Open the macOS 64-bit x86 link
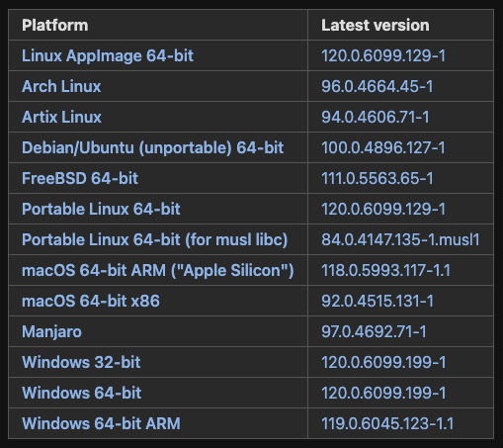The height and width of the screenshot is (448, 503). (x=91, y=301)
